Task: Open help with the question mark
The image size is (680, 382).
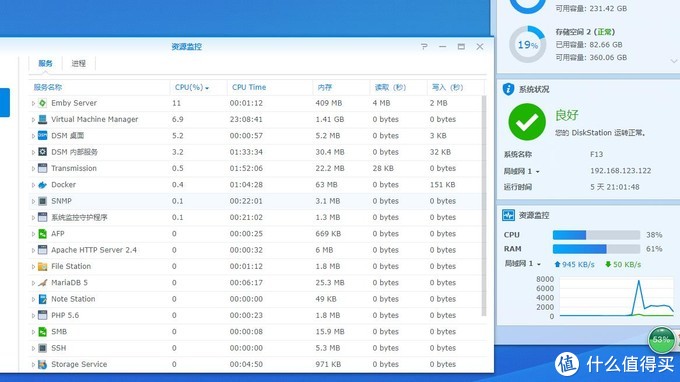Action: point(424,46)
